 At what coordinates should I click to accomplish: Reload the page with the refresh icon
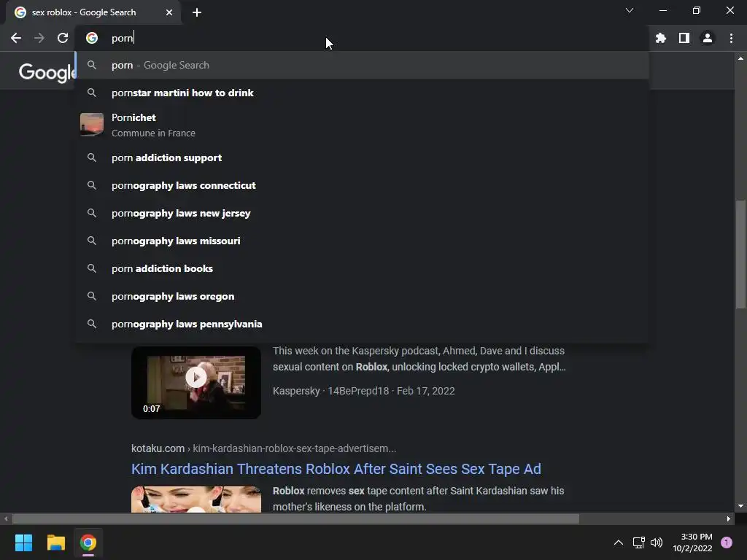pos(63,38)
